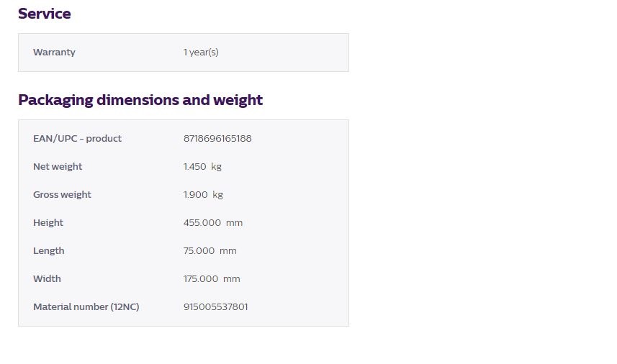Click the Height label
The width and height of the screenshot is (617, 364).
tap(48, 222)
